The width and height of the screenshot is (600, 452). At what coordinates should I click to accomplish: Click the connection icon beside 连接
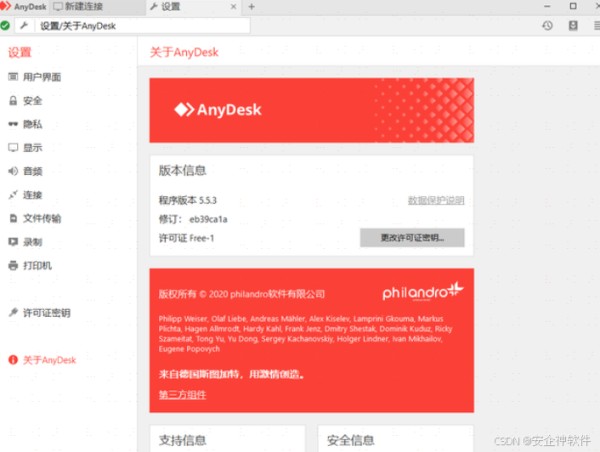(13, 195)
